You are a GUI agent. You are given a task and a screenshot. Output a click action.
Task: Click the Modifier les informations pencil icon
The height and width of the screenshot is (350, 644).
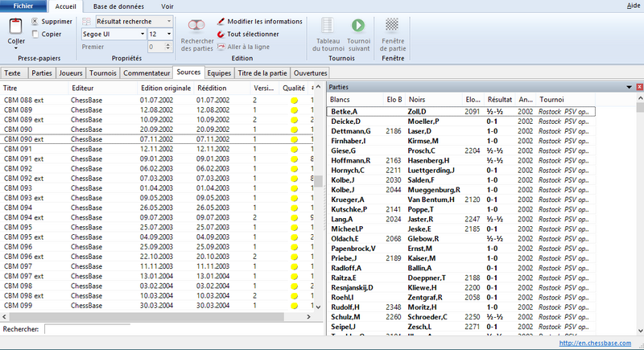[221, 21]
